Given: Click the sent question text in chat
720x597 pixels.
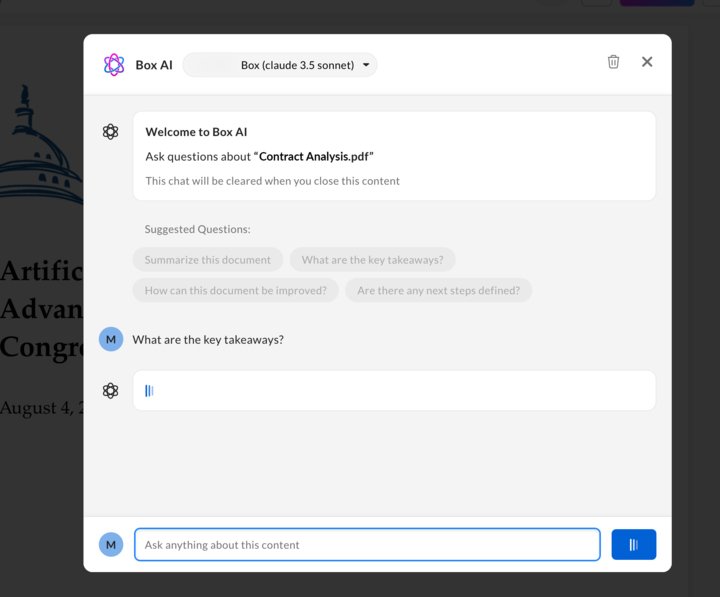Looking at the screenshot, I should (208, 340).
